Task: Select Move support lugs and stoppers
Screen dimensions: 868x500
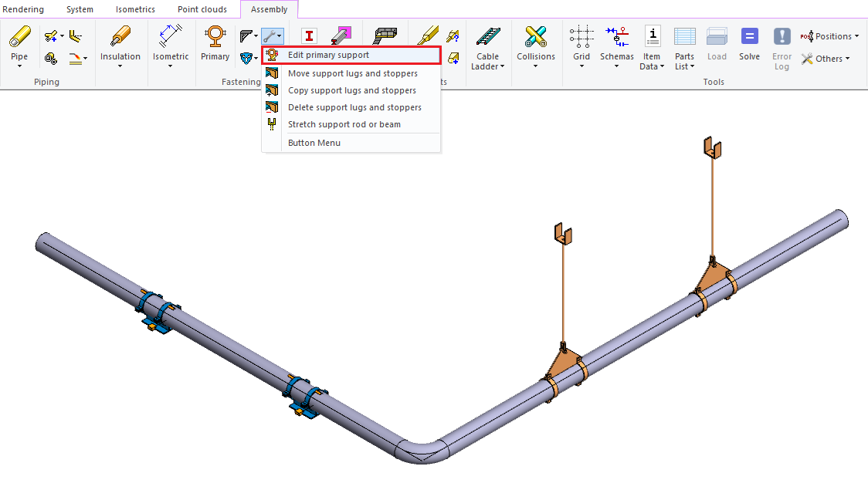Action: tap(352, 73)
